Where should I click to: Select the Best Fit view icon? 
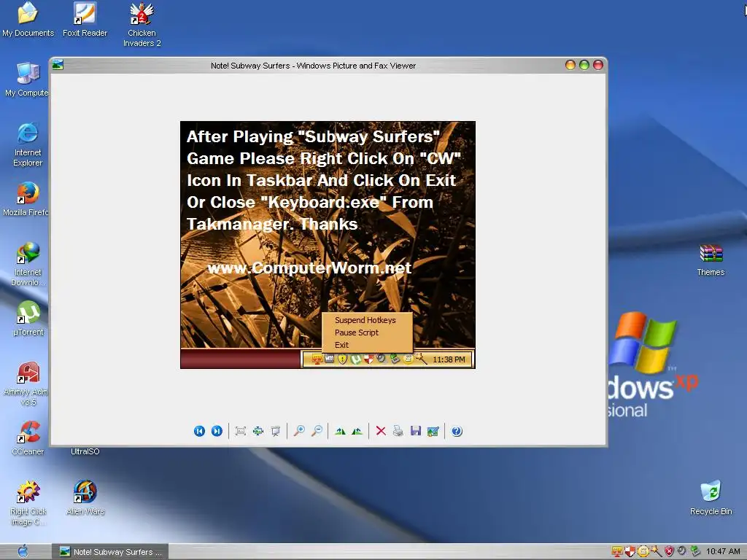click(x=241, y=432)
